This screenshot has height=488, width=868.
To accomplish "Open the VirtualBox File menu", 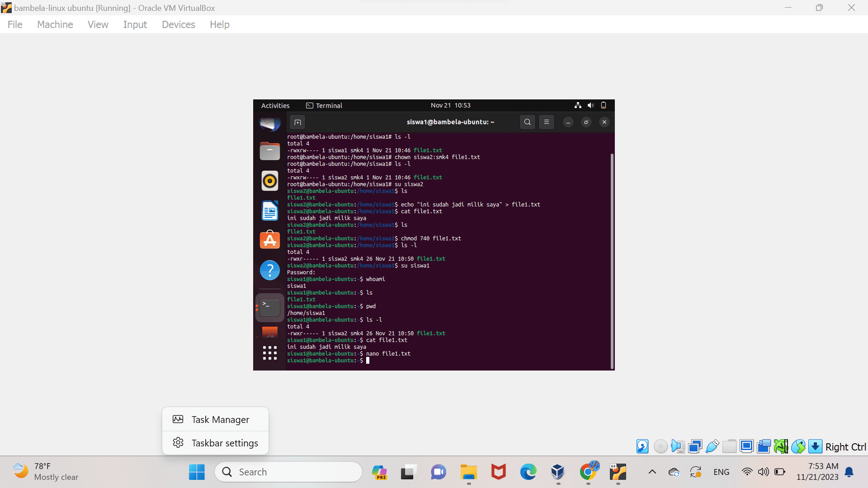I will tap(15, 24).
